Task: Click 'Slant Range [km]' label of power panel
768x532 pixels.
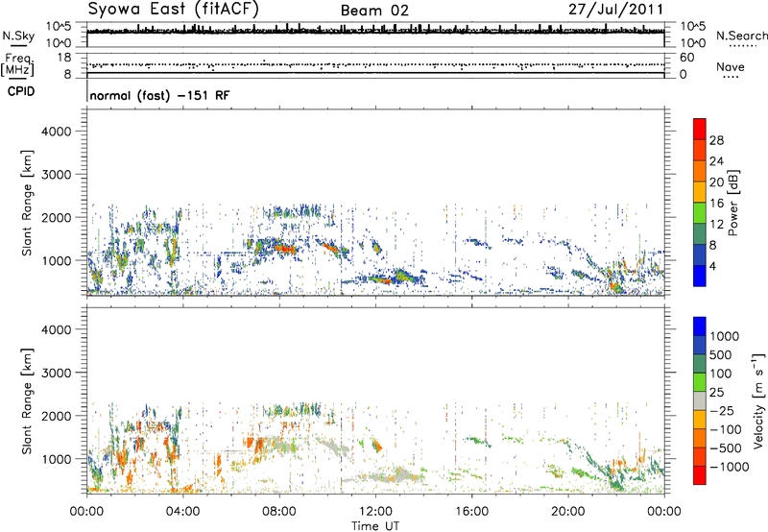Action: click(x=27, y=203)
